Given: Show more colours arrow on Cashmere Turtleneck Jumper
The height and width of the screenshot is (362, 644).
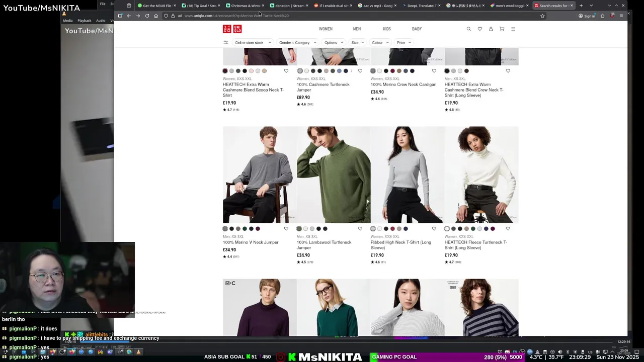Looking at the screenshot, I should [x=351, y=71].
